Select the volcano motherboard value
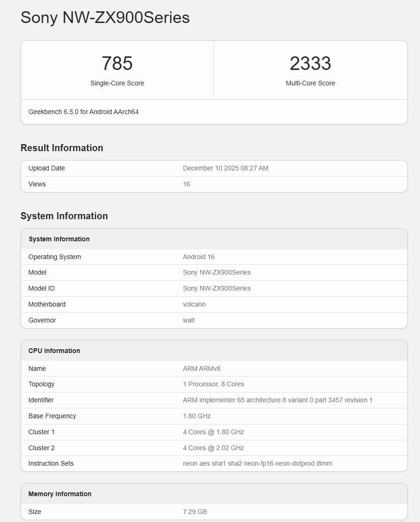The height and width of the screenshot is (522, 420). [x=194, y=304]
